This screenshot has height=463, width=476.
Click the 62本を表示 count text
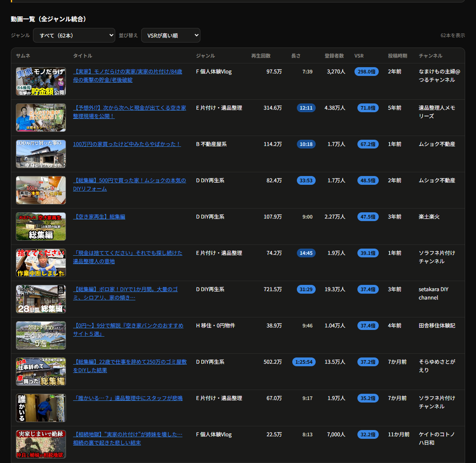(453, 35)
